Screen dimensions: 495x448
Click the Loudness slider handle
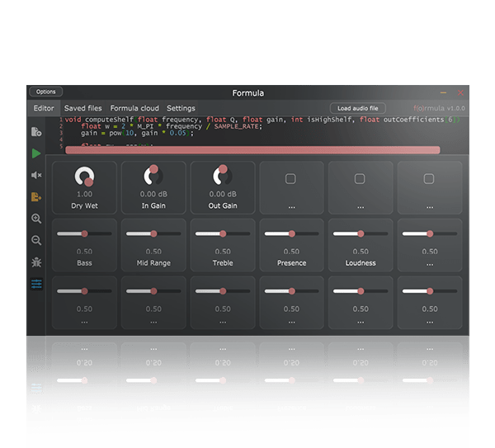[361, 234]
